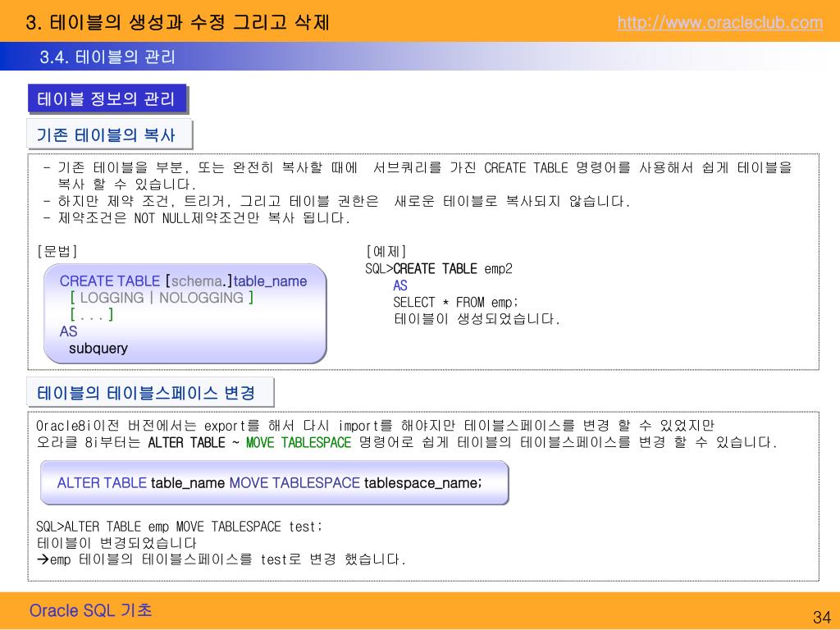Click the page number 34
This screenshot has width=840, height=630.
(x=821, y=617)
